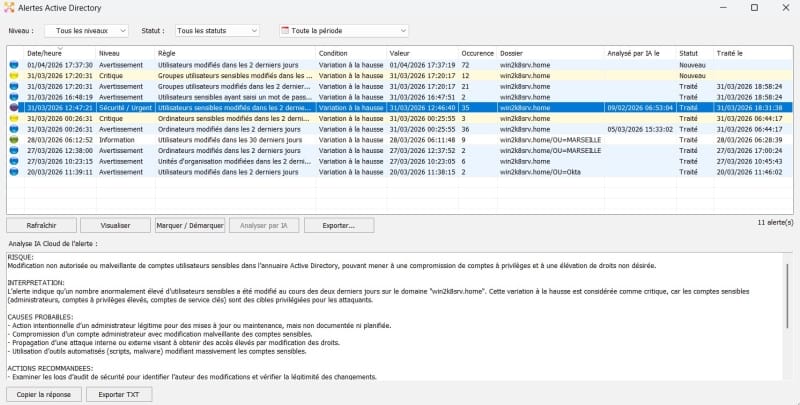Click the yellow Critique icon at 31/03/2026 17:20:31

coord(14,75)
